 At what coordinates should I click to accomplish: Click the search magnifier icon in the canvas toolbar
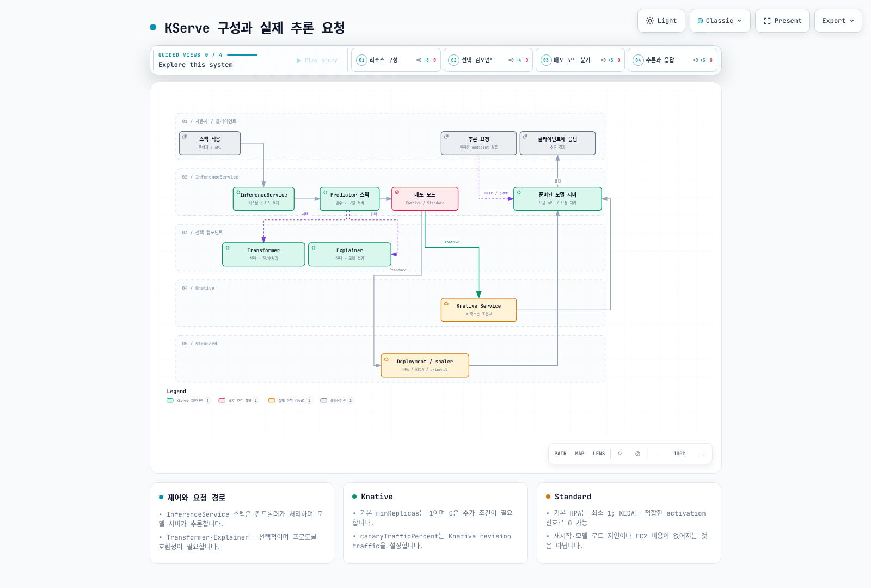pyautogui.click(x=620, y=454)
